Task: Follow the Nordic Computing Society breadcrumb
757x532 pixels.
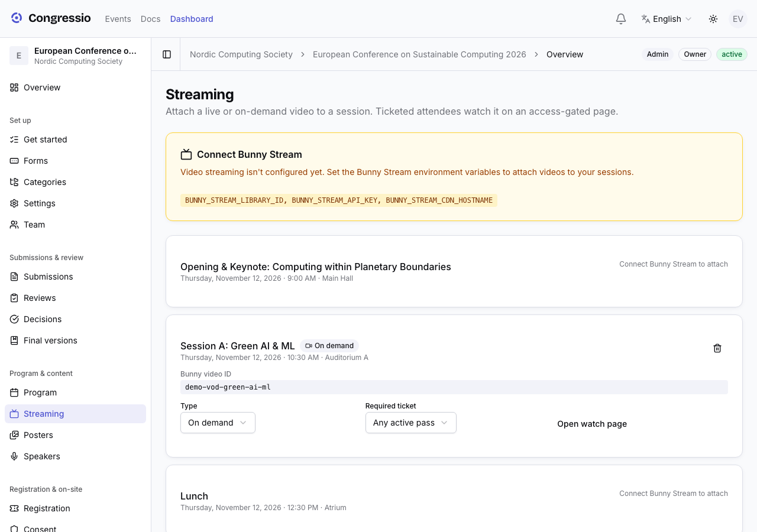Action: pos(241,54)
